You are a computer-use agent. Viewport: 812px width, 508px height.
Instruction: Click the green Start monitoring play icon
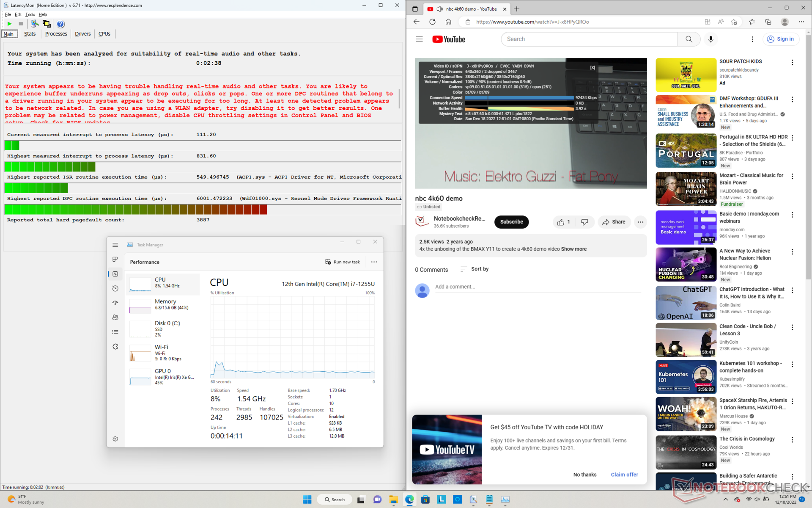pos(9,24)
